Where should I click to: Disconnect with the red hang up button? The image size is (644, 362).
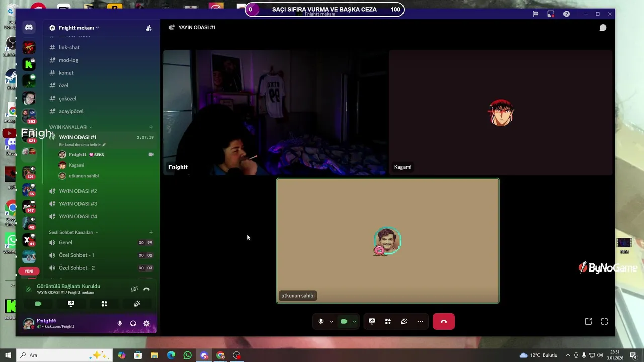click(x=444, y=322)
